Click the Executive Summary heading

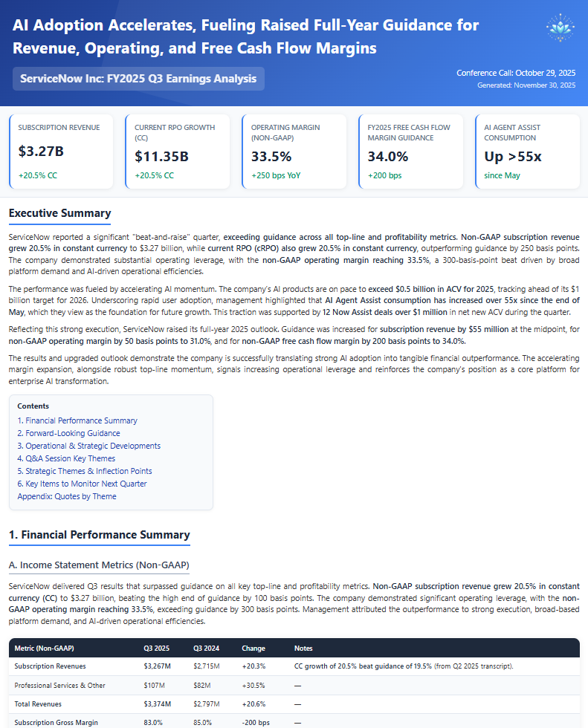60,213
